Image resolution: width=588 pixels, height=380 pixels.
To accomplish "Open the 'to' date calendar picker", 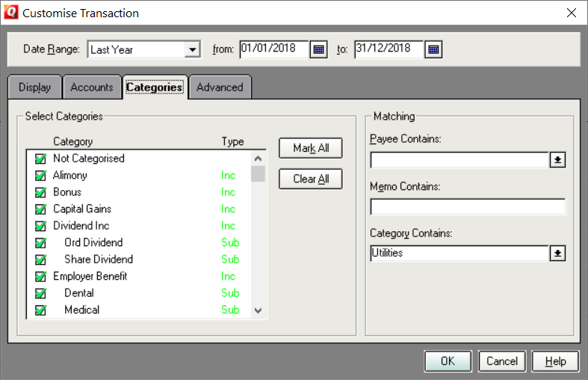I will pyautogui.click(x=434, y=50).
